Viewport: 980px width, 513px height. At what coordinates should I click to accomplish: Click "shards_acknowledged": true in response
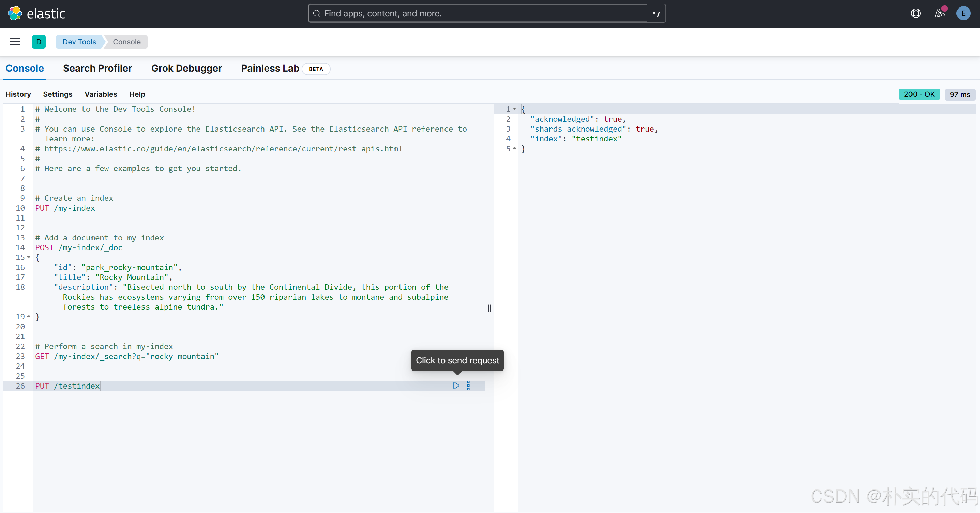594,129
